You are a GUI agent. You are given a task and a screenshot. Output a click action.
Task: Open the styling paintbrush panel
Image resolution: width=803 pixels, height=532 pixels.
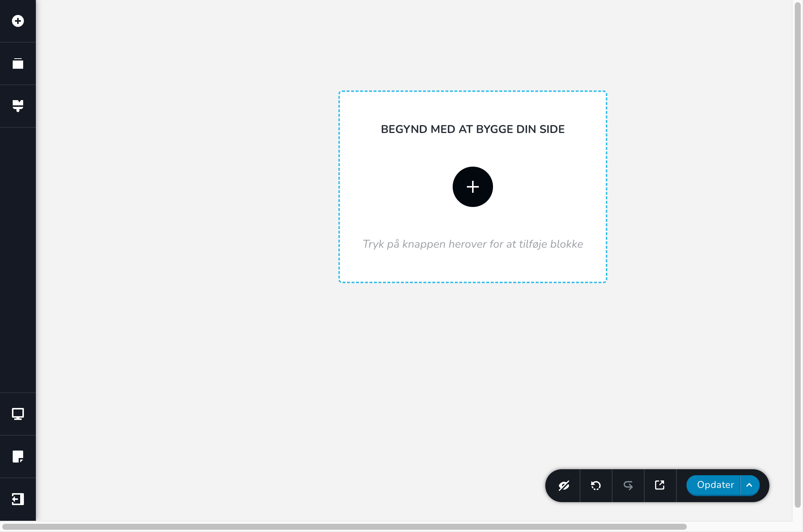18,106
